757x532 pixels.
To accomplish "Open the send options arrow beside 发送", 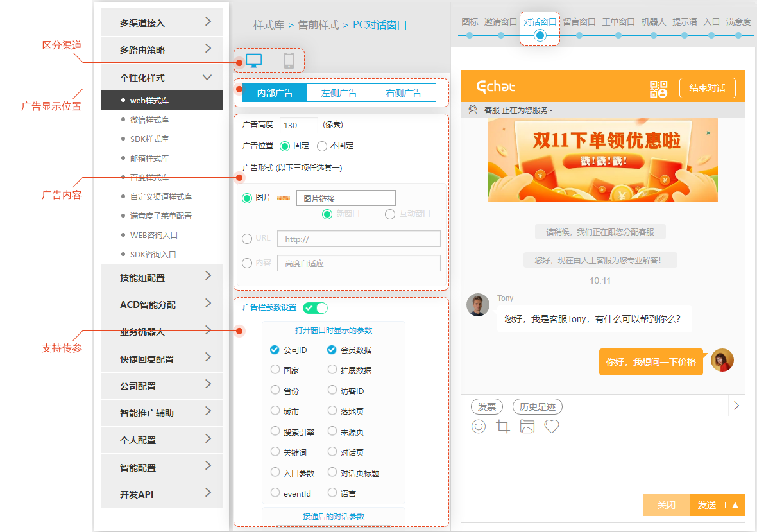I will pos(735,505).
